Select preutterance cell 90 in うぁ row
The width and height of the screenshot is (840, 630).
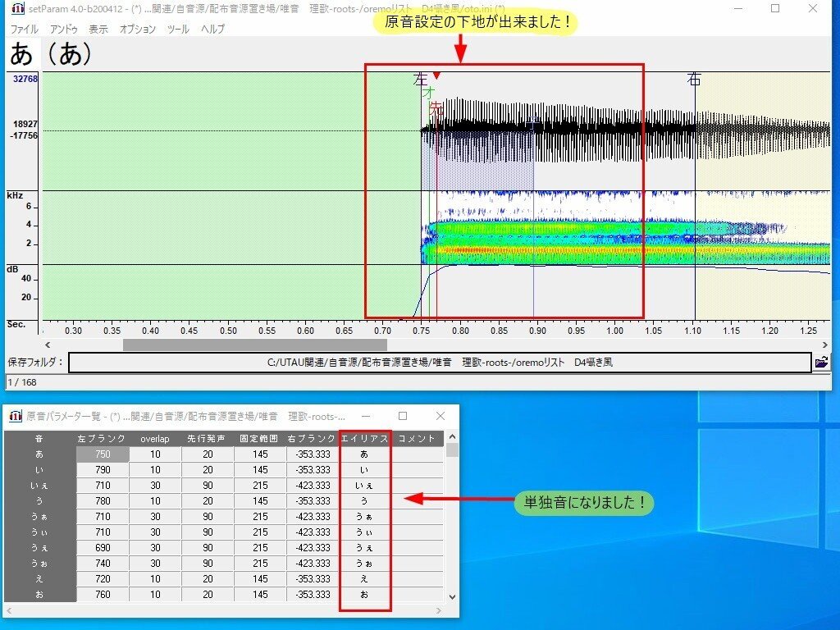click(208, 516)
